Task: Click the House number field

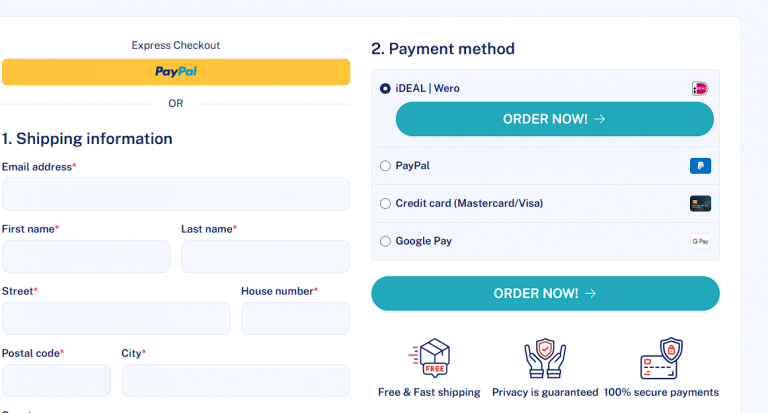Action: click(295, 318)
